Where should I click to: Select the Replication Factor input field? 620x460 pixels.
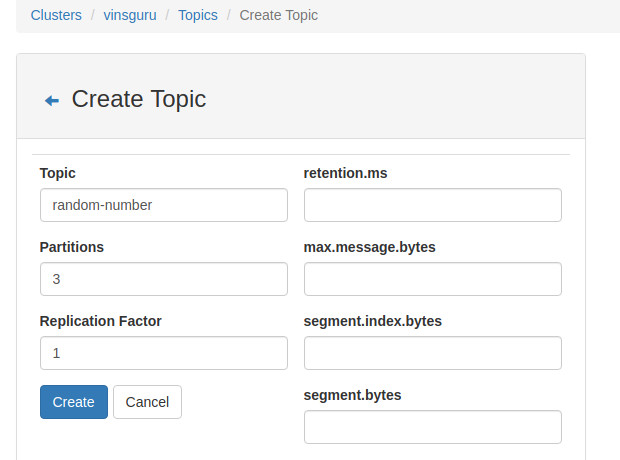coord(164,353)
